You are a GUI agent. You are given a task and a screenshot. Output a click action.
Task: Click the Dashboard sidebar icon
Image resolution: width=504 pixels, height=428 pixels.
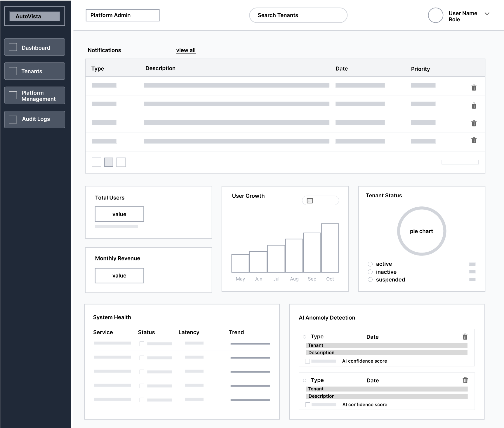pyautogui.click(x=13, y=47)
